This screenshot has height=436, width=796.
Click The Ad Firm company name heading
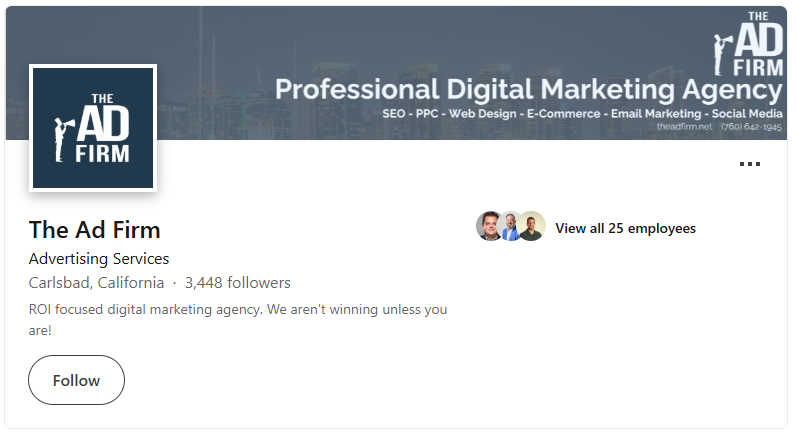point(95,229)
